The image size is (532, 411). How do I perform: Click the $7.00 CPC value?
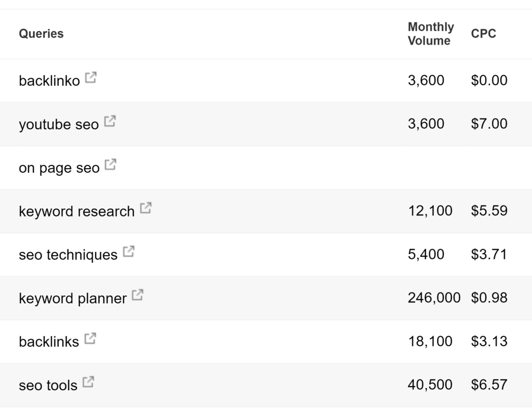[489, 124]
